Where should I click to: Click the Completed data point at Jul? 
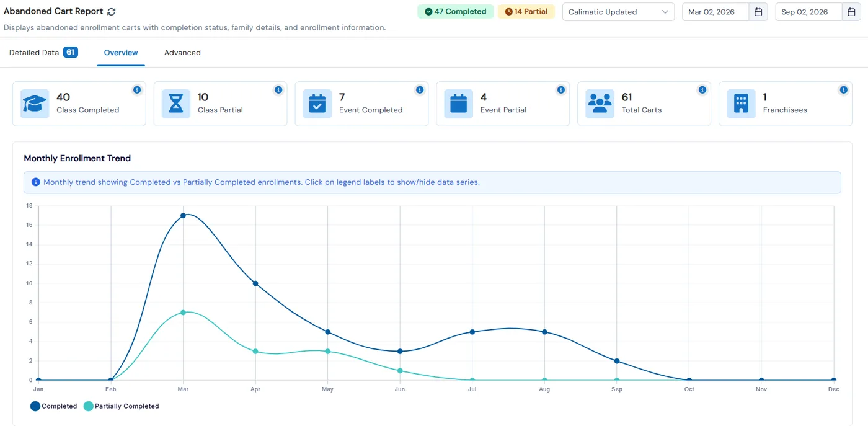pos(472,332)
